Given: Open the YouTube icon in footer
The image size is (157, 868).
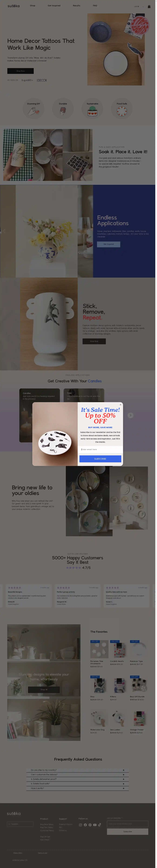Looking at the screenshot, I should (95, 825).
